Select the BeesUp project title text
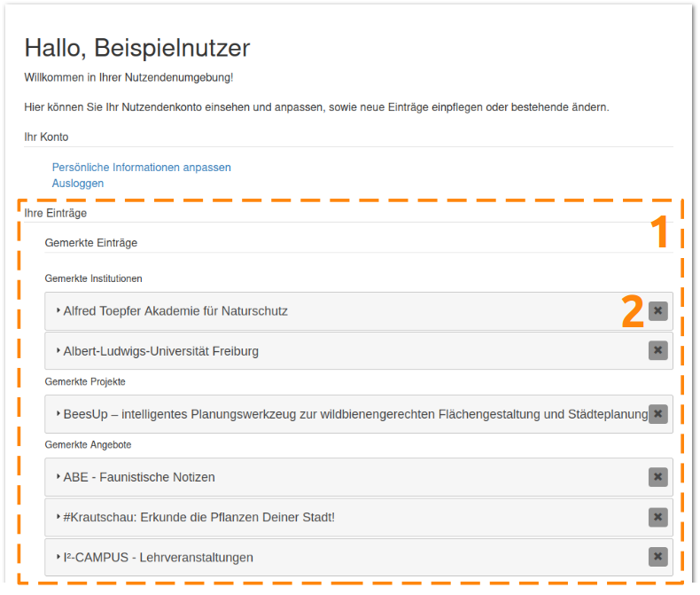 (355, 414)
